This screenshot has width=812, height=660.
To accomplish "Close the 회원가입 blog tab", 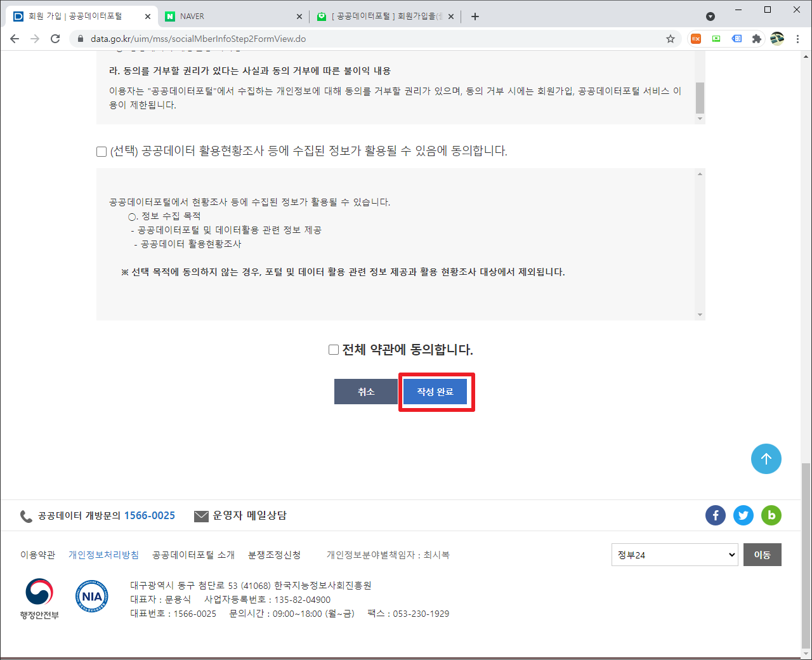I will pos(451,16).
